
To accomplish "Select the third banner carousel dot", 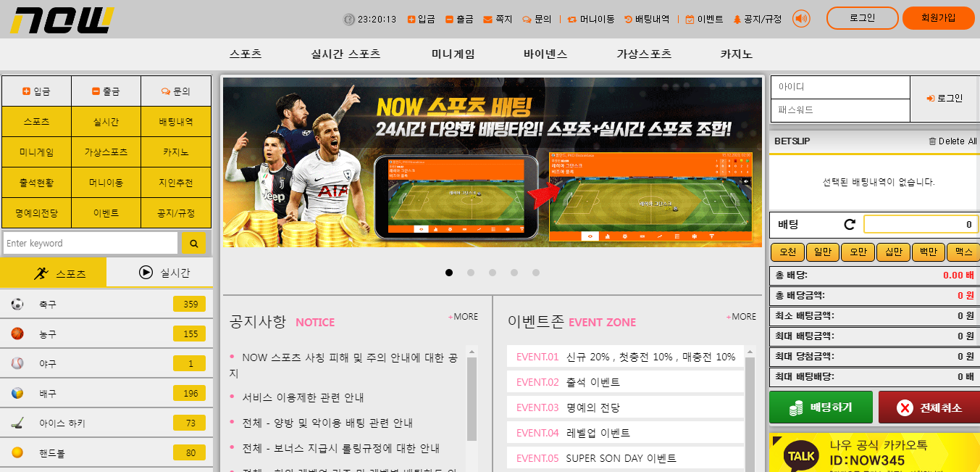I will (x=493, y=273).
